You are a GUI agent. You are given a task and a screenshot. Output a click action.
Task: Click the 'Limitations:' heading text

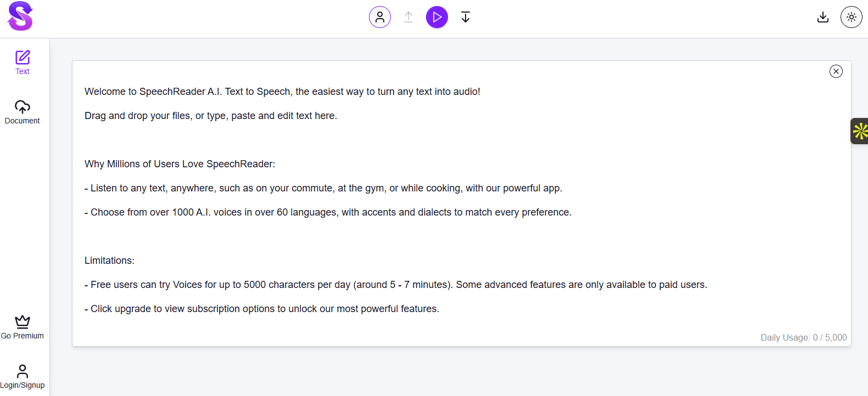[109, 261]
